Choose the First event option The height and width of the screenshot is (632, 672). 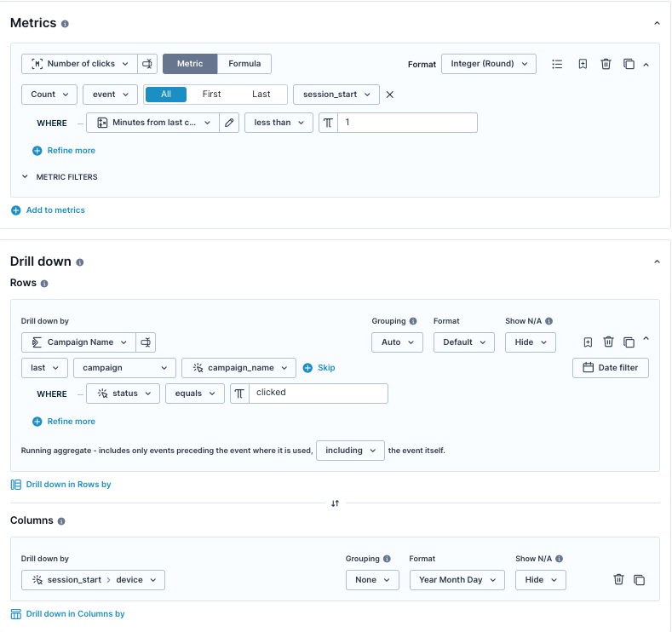click(x=212, y=95)
